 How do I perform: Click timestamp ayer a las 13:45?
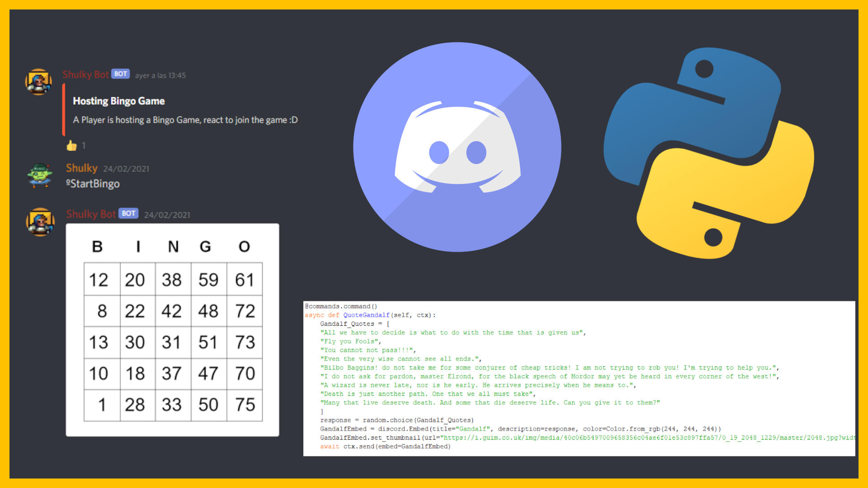160,75
